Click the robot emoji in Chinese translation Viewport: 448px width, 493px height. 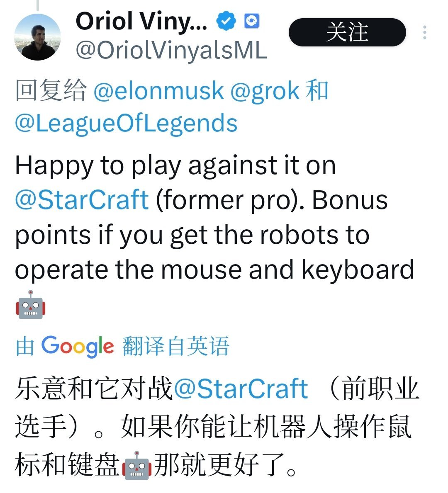click(136, 465)
